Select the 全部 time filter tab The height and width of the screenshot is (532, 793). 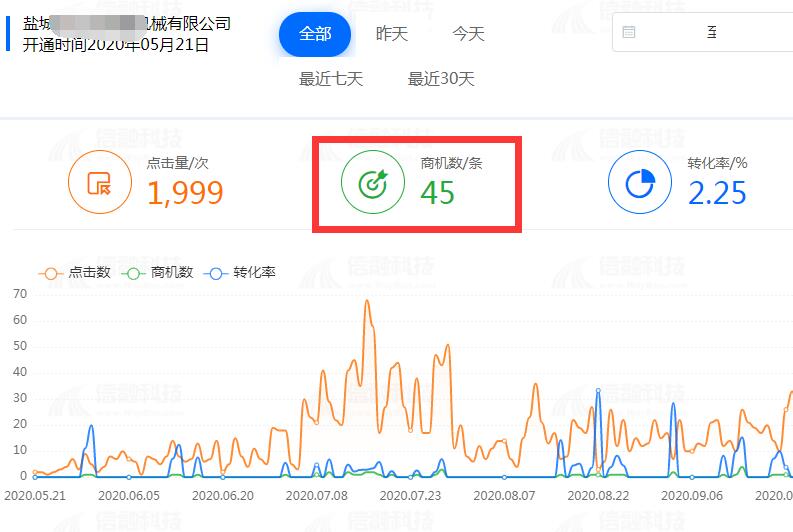click(x=315, y=34)
